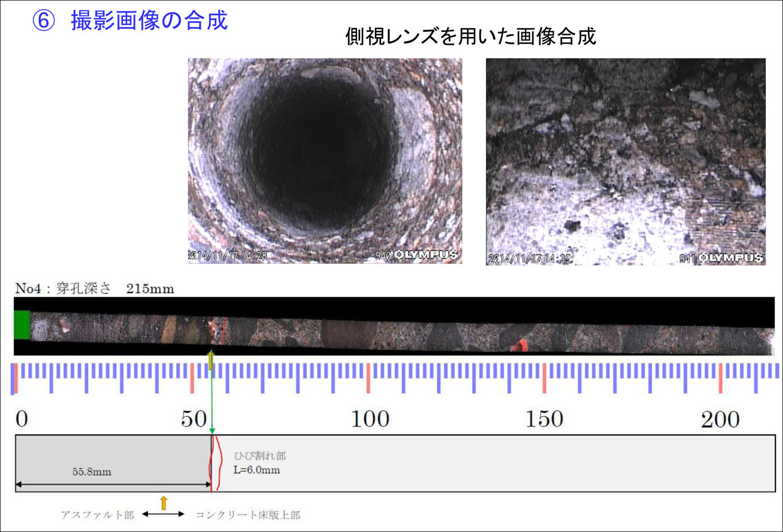
Task: Click the 200 mark label on the ruler
Action: (x=720, y=419)
